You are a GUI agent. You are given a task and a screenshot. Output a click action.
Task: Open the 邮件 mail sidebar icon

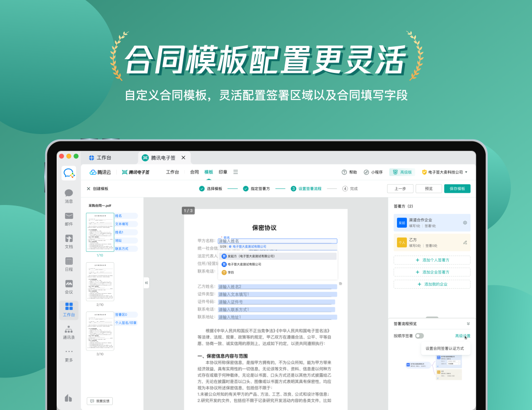(x=69, y=219)
